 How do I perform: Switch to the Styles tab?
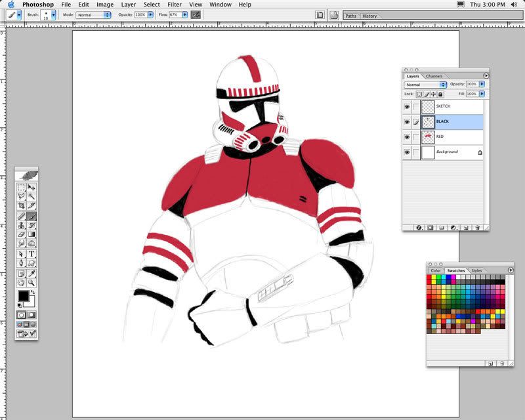coord(476,270)
